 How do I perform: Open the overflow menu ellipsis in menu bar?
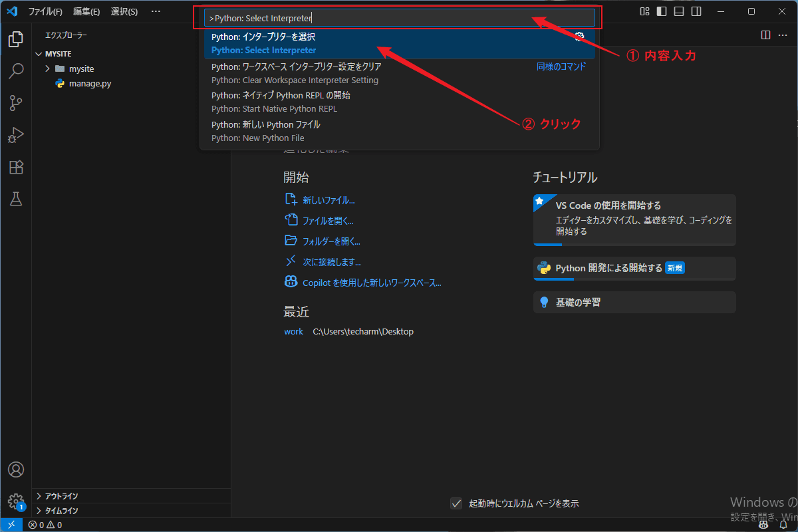click(x=156, y=11)
